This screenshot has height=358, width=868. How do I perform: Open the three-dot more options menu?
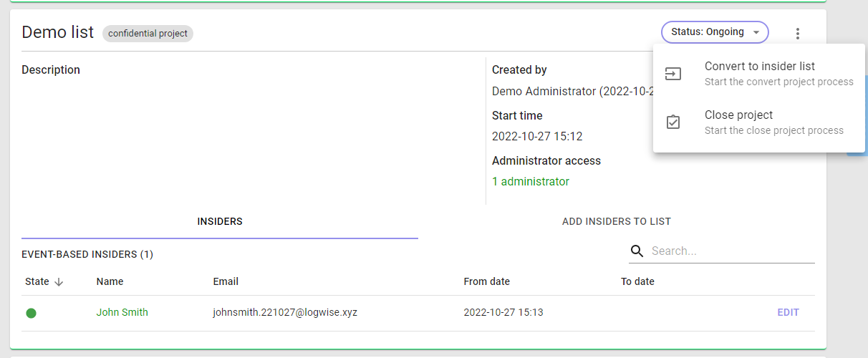[798, 33]
